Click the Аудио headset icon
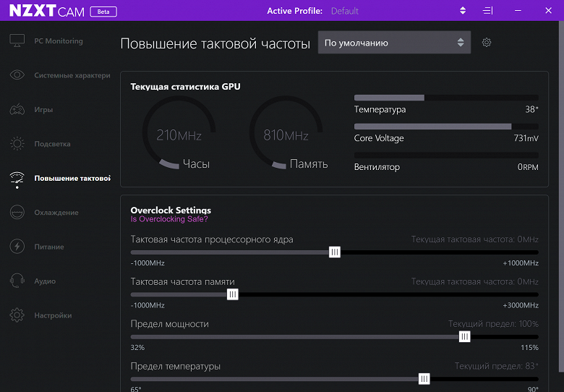This screenshot has height=392, width=564. (17, 281)
